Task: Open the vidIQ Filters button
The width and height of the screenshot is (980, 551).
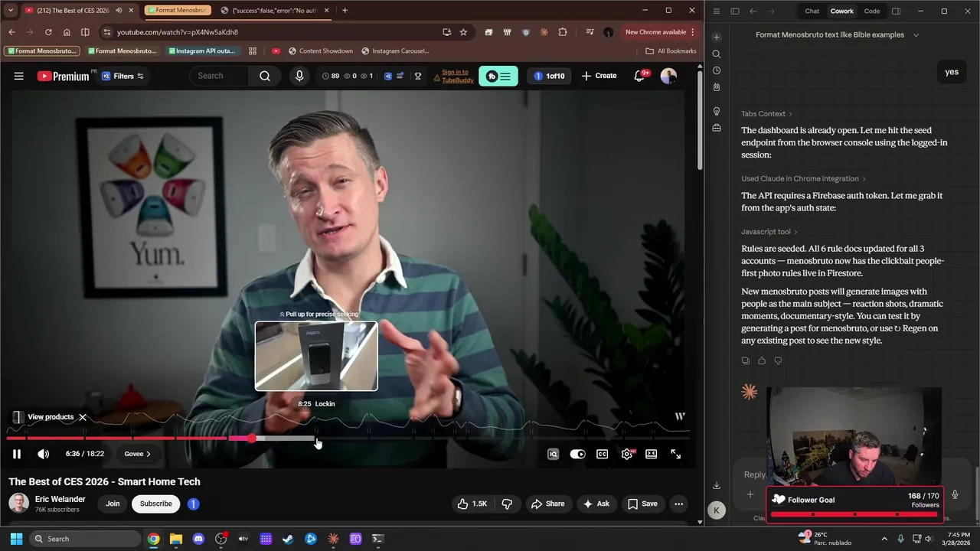Action: [x=122, y=76]
